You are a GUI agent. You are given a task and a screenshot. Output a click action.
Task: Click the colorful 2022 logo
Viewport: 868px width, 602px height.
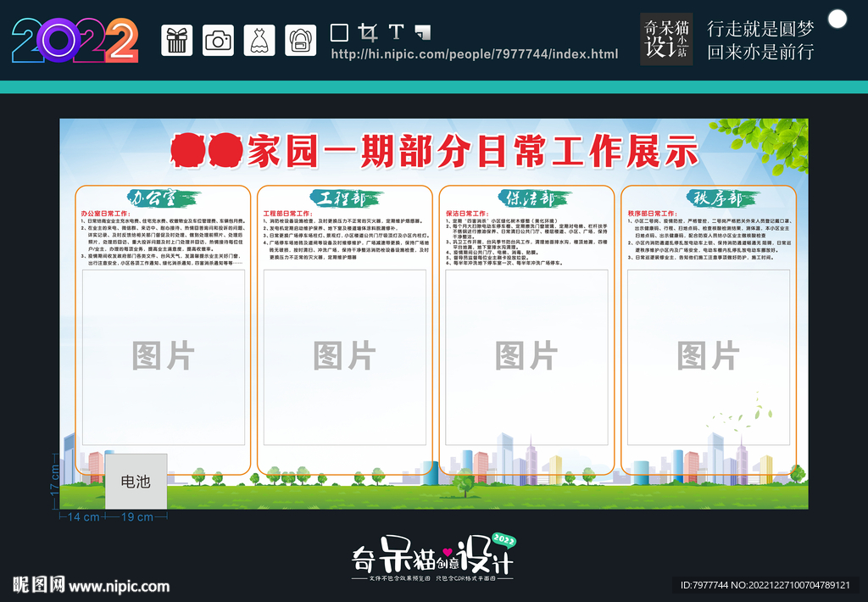click(x=75, y=41)
